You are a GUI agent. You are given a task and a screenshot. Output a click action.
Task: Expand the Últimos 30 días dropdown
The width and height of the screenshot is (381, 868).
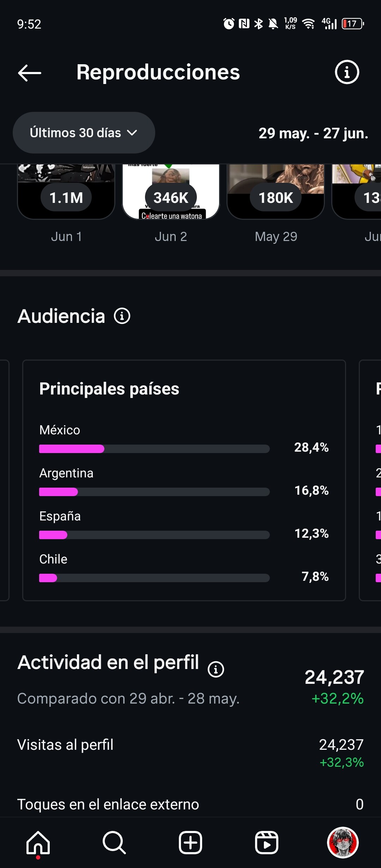tap(84, 133)
